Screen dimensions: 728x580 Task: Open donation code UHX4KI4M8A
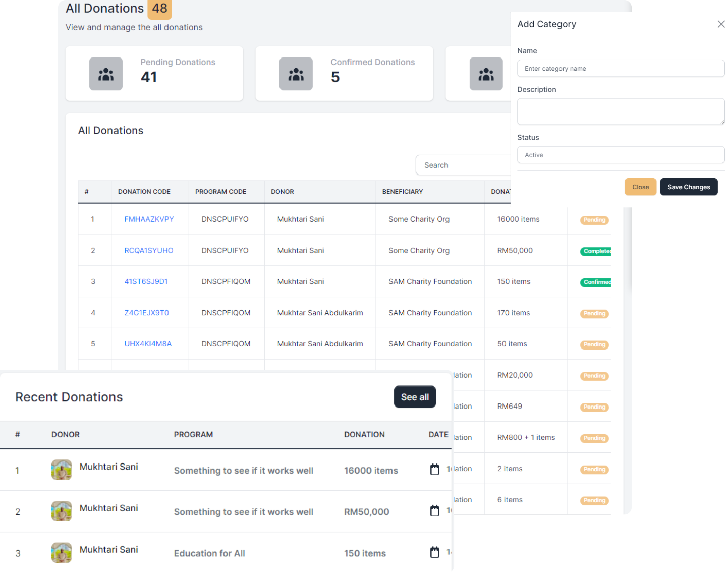148,344
